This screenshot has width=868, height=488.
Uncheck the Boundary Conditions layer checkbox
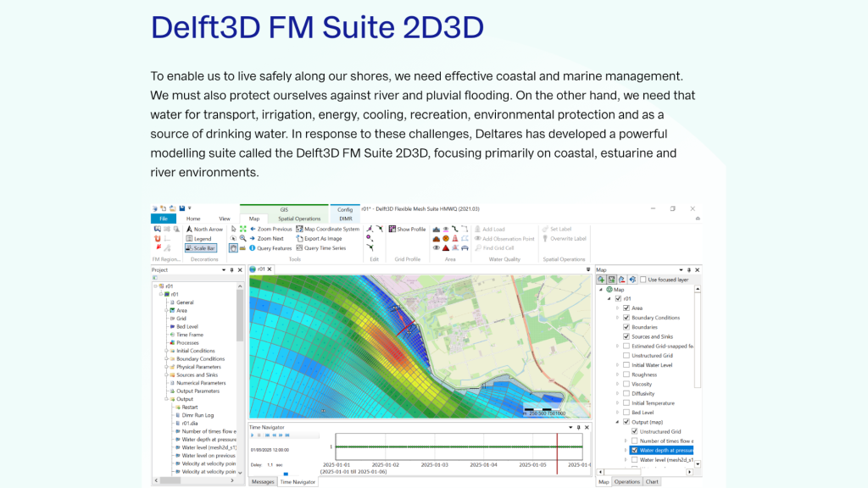pyautogui.click(x=626, y=318)
